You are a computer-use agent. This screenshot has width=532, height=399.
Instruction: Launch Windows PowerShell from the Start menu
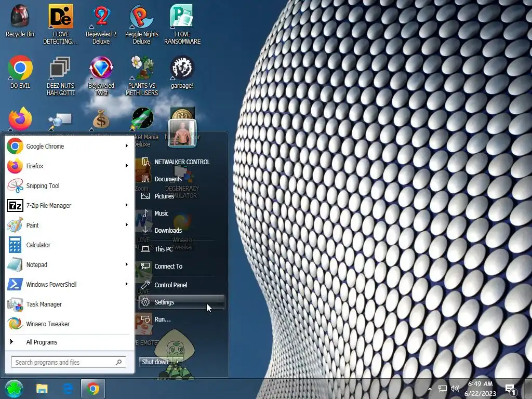click(x=68, y=284)
